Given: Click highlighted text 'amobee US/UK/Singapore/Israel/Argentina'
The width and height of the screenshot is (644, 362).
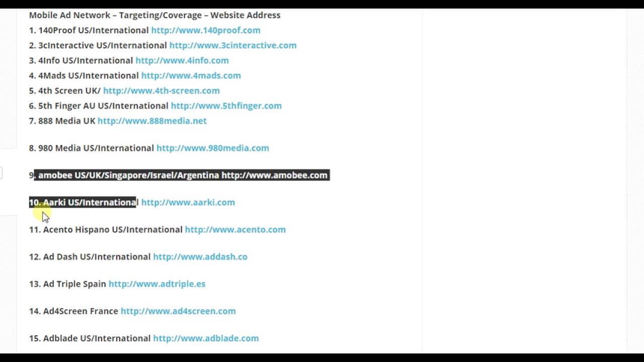Looking at the screenshot, I should coord(129,175).
